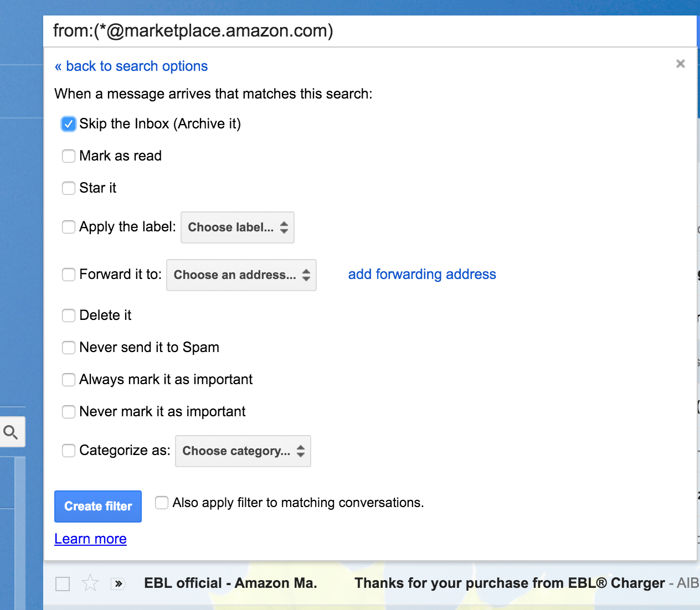
Task: Close the filter dialog with the X icon
Action: pos(681,64)
